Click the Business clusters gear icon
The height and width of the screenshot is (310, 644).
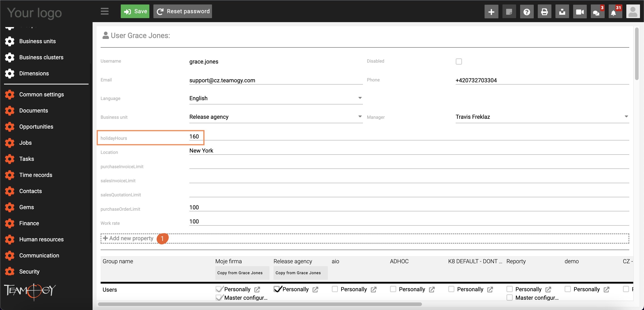pyautogui.click(x=9, y=57)
